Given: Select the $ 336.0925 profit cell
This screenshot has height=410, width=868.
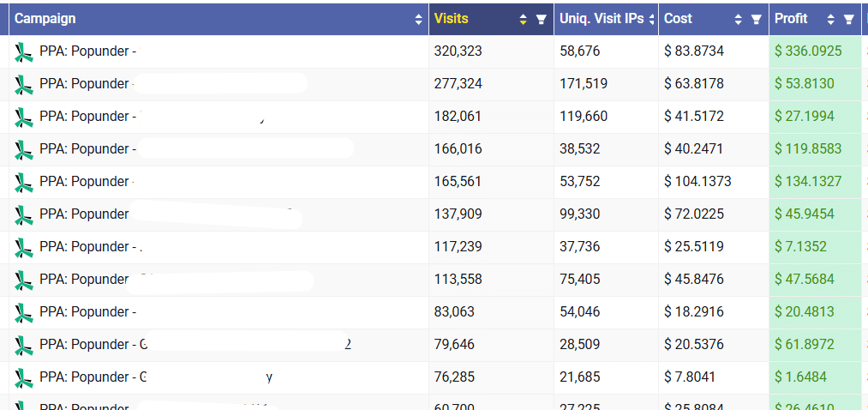Looking at the screenshot, I should point(808,51).
